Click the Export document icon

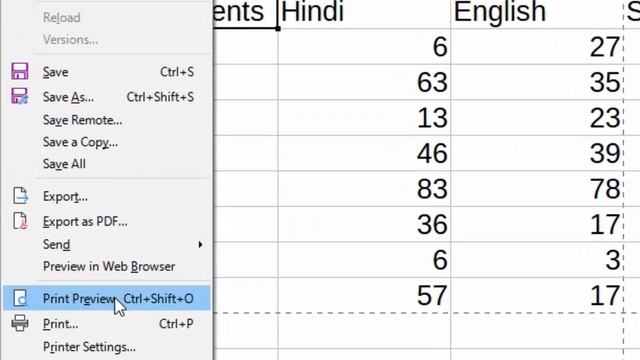coord(20,196)
